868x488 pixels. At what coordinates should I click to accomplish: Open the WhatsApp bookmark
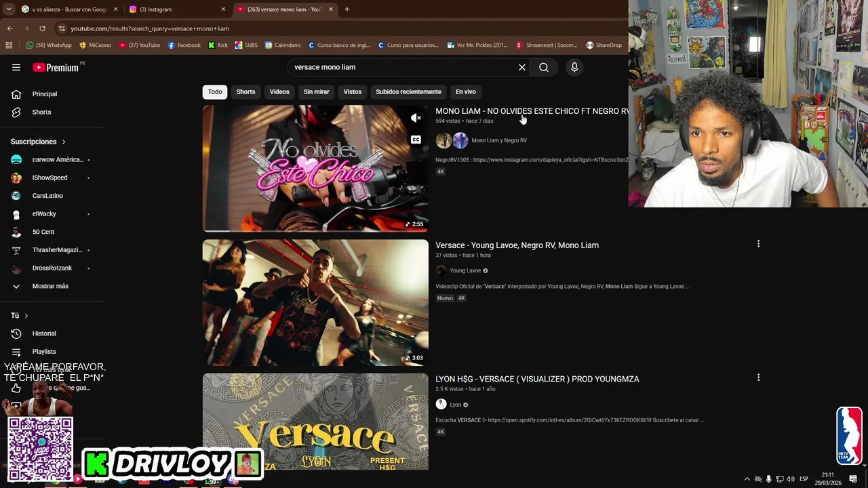tap(49, 45)
